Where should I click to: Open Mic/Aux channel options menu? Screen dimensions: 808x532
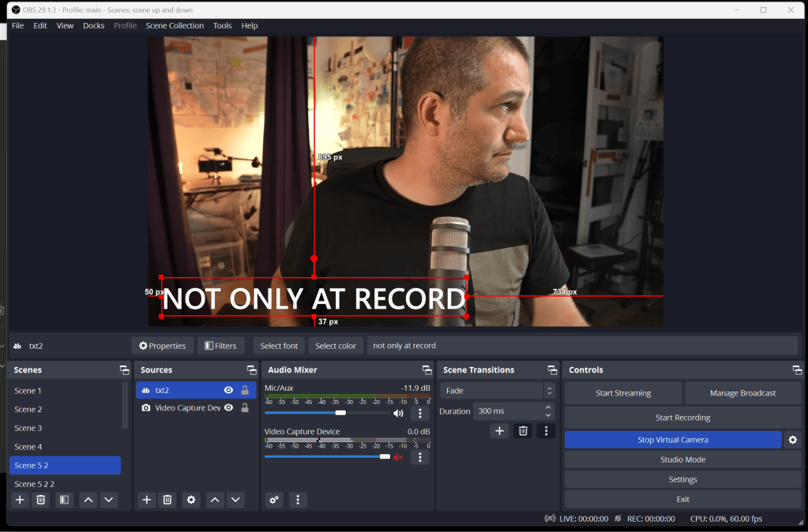coord(420,413)
